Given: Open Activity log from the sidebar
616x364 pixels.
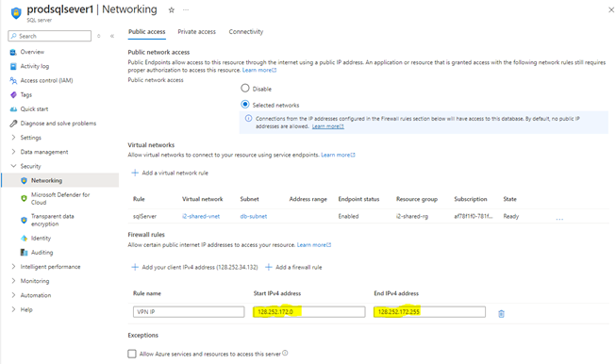Looking at the screenshot, I should pyautogui.click(x=35, y=66).
